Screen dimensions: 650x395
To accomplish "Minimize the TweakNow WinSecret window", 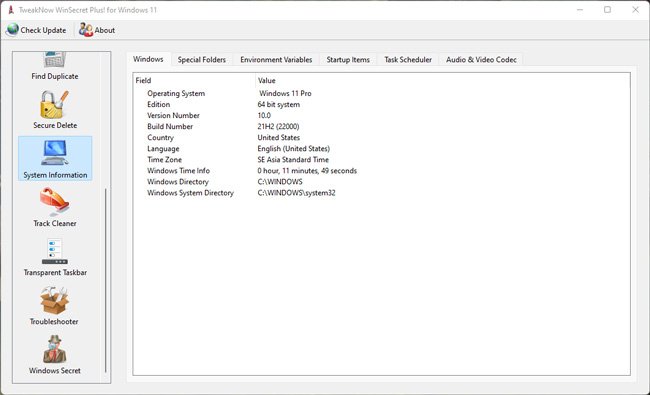I will [580, 10].
